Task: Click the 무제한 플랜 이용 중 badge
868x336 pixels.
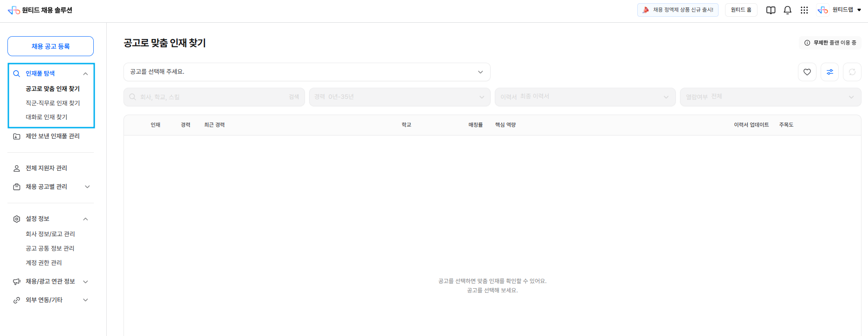Action: (x=830, y=43)
